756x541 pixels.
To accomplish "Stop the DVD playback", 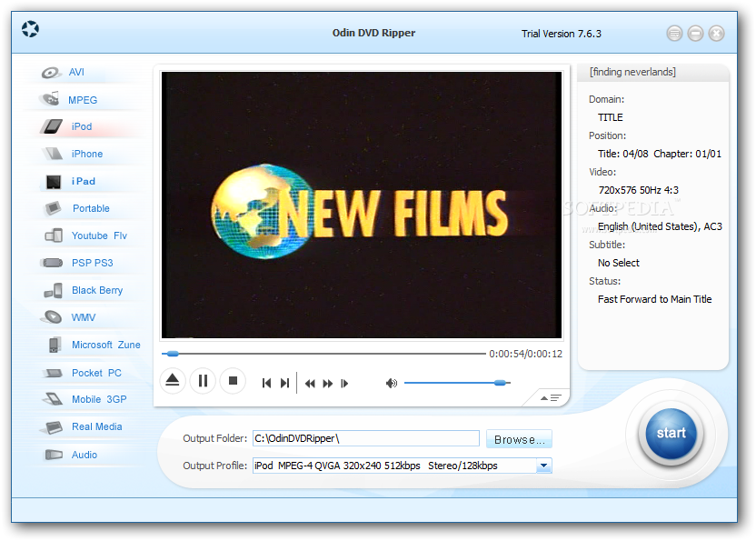I will click(233, 381).
